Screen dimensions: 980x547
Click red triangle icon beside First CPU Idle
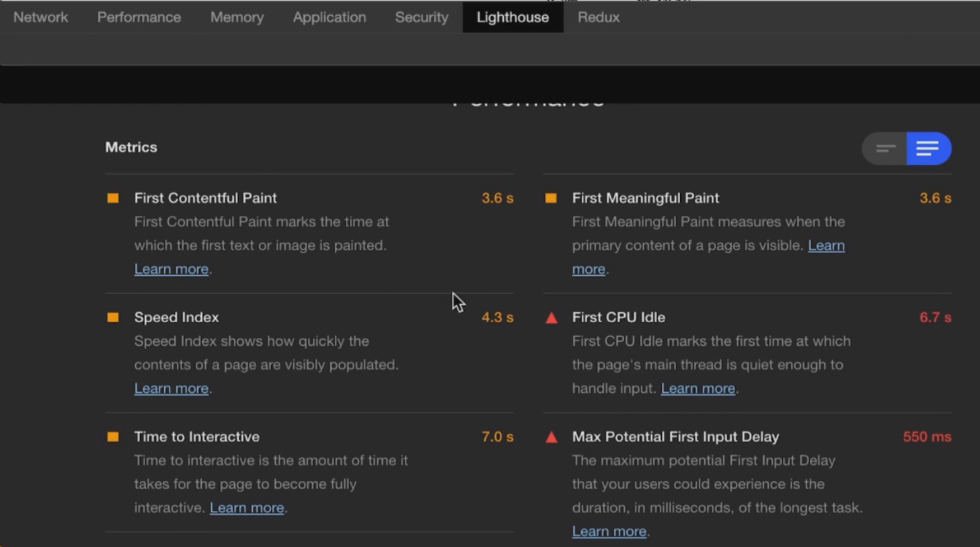[x=552, y=318]
